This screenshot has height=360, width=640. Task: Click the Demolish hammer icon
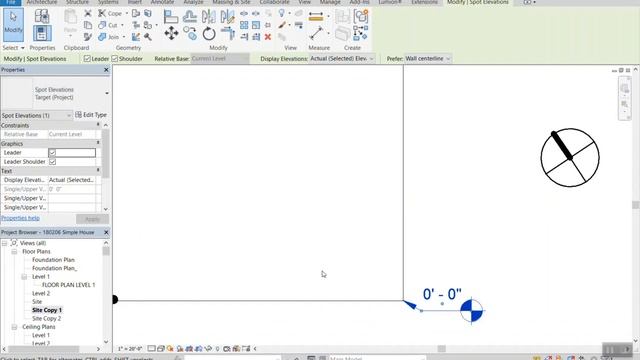pos(148,37)
